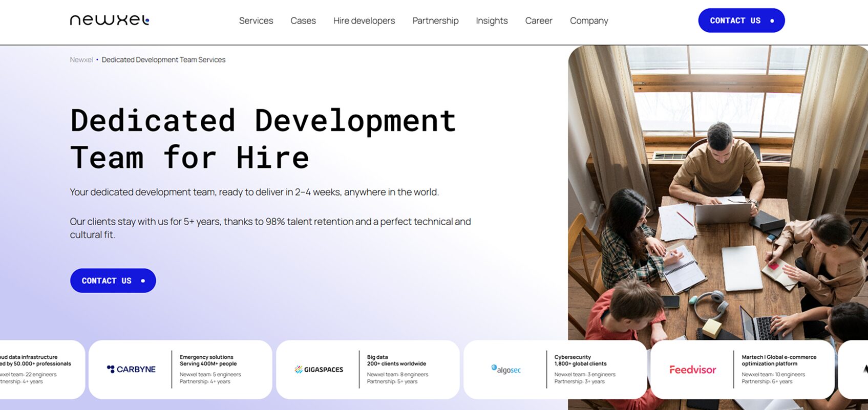
Task: Click text 'Serving 400M+ people'
Action: point(208,364)
